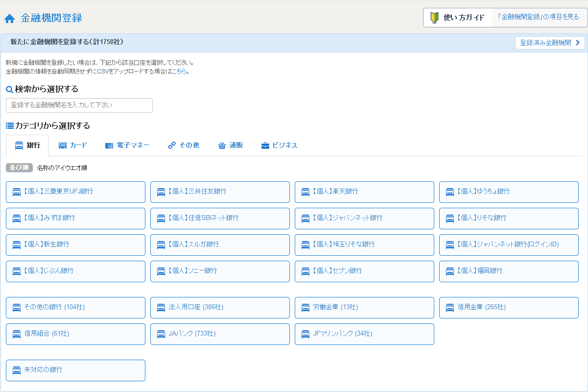Click the bank icon in スルガ銀行 button
588x392 pixels.
(x=161, y=245)
